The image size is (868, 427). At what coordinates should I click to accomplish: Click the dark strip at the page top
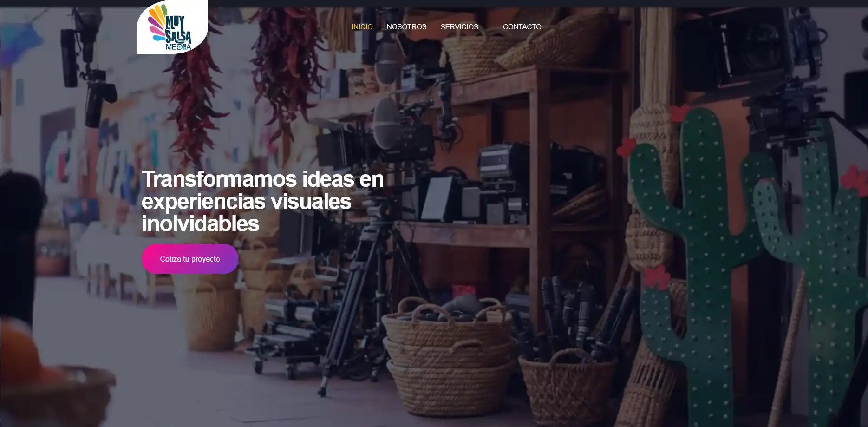coord(434,3)
